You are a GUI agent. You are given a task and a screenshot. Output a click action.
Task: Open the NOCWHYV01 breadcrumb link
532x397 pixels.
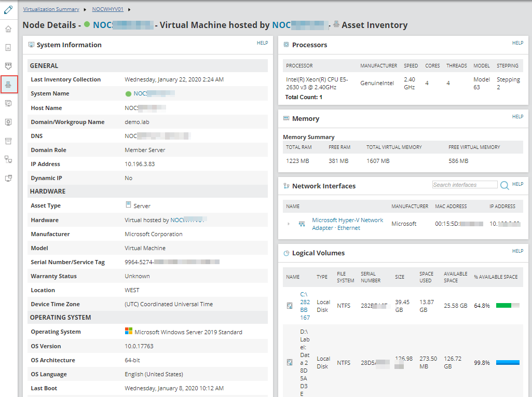coord(107,9)
